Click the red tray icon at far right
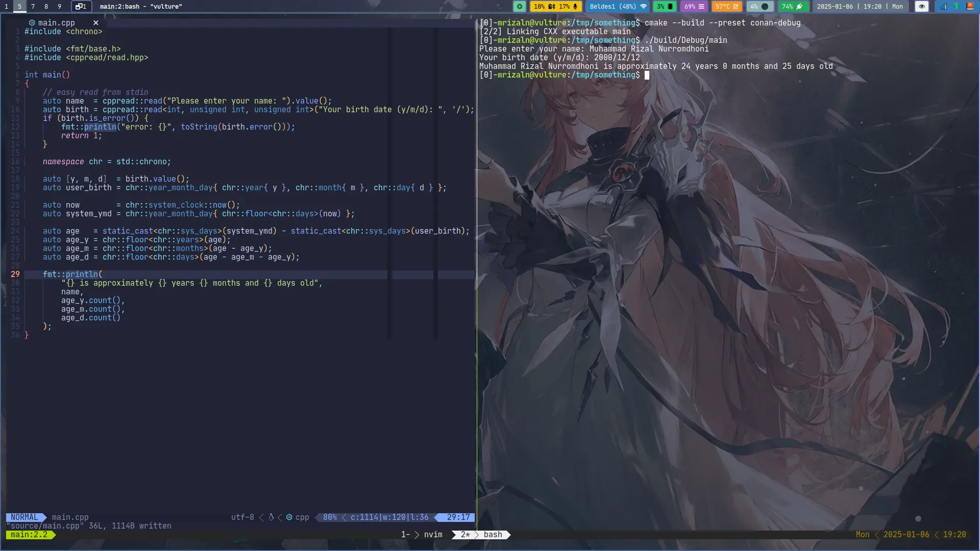 tap(970, 7)
